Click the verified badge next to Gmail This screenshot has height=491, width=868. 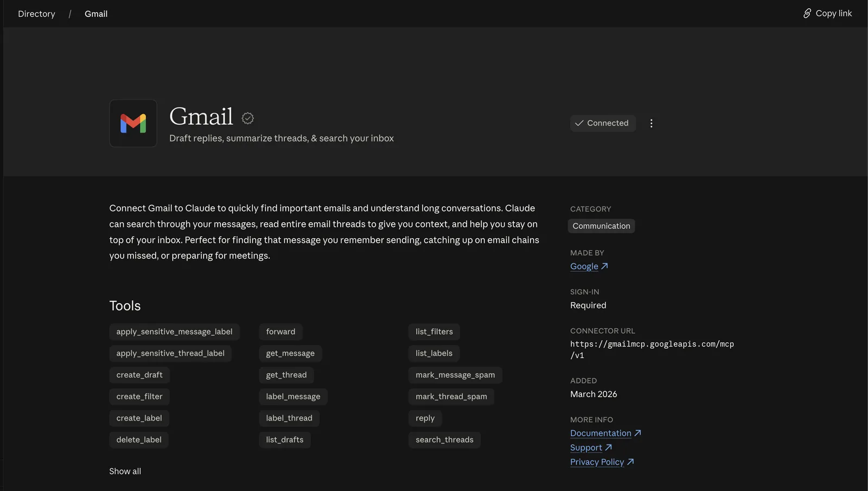coord(248,118)
